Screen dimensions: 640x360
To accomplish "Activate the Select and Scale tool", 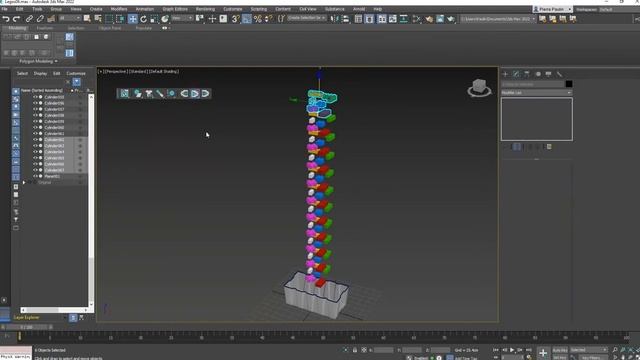I will [x=154, y=19].
